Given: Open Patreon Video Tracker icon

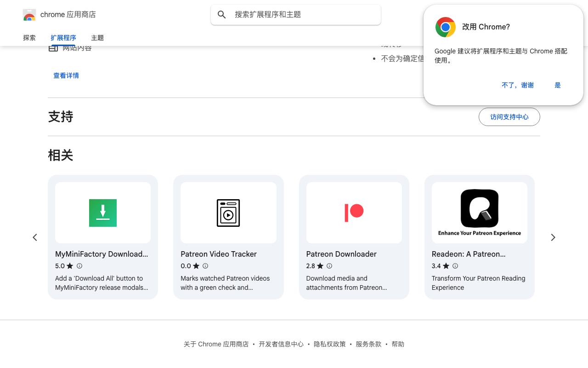Looking at the screenshot, I should tap(228, 213).
